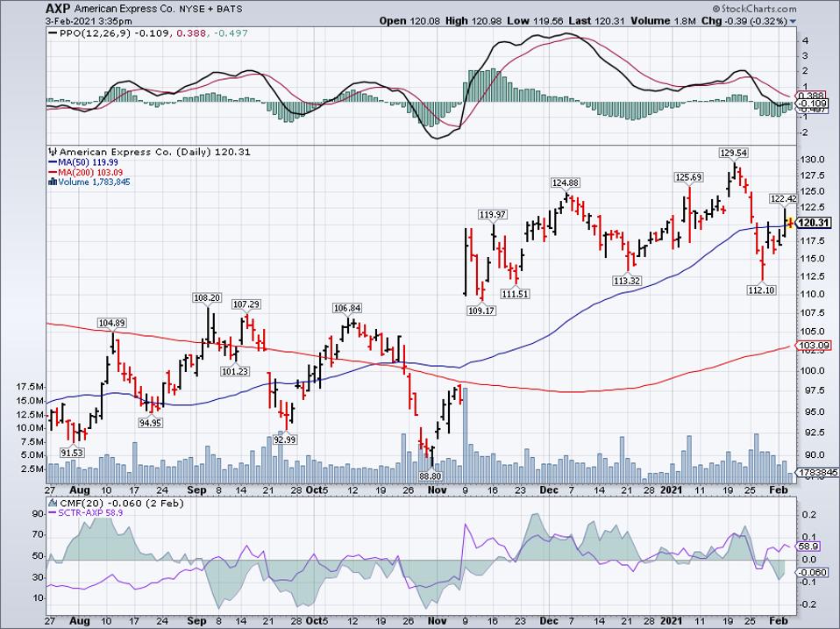Click the 111.51 low price label

[x=515, y=294]
